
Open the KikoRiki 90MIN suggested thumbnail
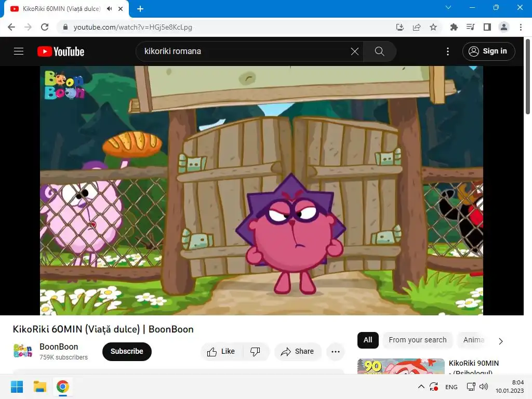(401, 366)
